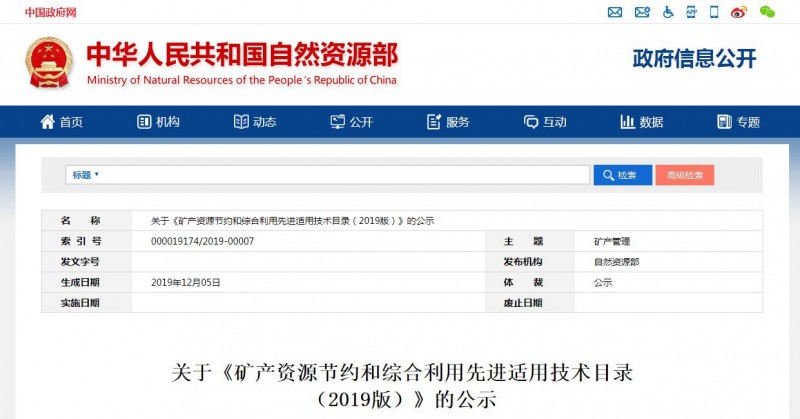This screenshot has height=419, width=800.
Task: Click the APP download icon
Action: (x=691, y=12)
